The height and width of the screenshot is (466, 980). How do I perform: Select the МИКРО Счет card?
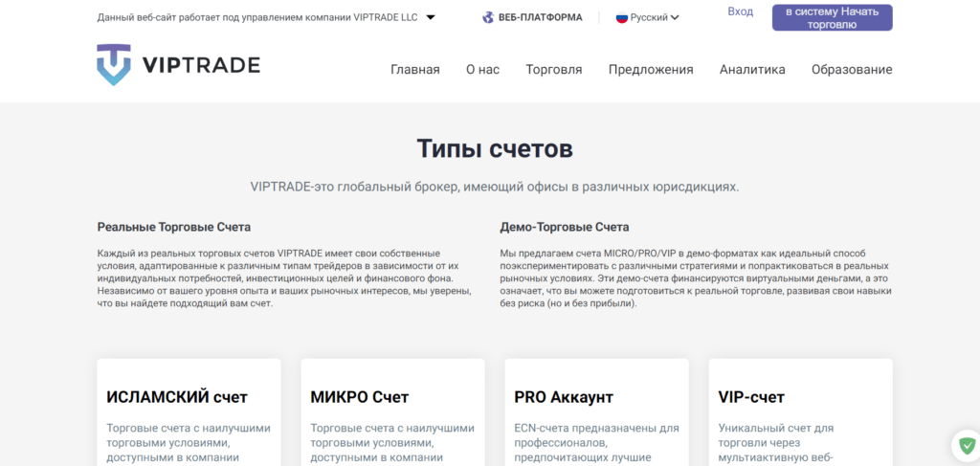(x=392, y=412)
